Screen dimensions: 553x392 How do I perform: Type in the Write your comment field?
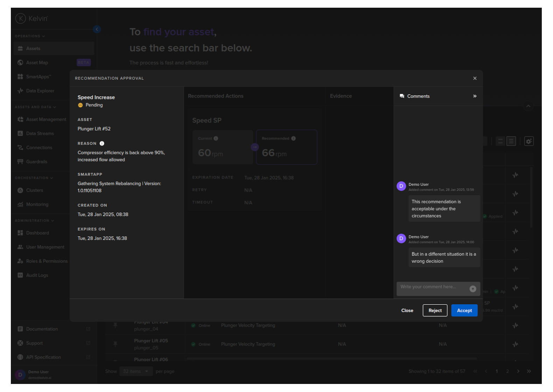(432, 287)
